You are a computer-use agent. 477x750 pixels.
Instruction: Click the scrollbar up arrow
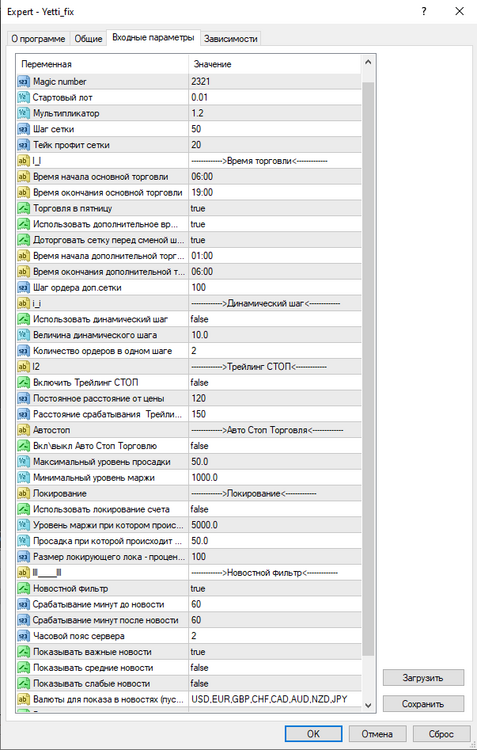coord(368,63)
